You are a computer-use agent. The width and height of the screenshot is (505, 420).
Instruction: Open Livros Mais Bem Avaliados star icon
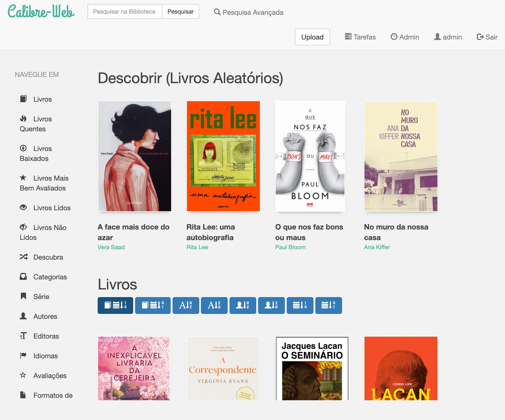23,178
